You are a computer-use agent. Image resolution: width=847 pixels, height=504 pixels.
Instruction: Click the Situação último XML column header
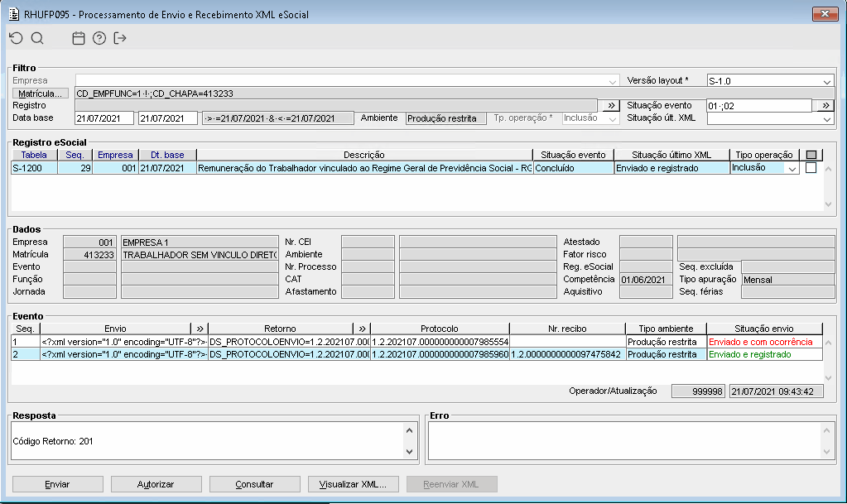point(671,155)
